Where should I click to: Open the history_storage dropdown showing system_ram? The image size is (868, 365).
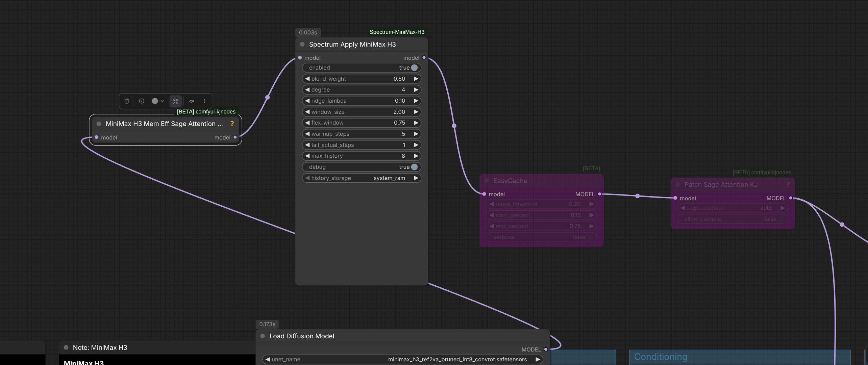(x=362, y=178)
